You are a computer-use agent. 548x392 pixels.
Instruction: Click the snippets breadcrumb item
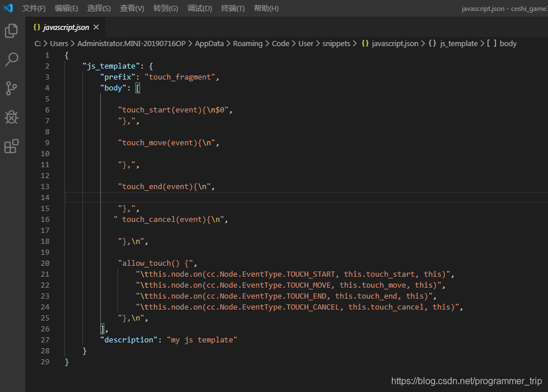(337, 43)
